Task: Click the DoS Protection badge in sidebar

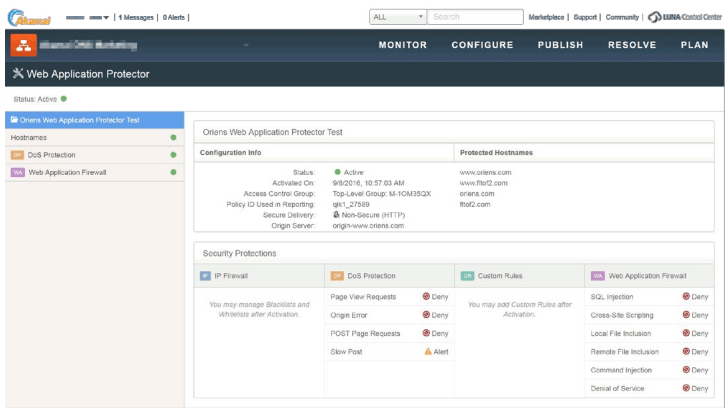Action: 17,155
